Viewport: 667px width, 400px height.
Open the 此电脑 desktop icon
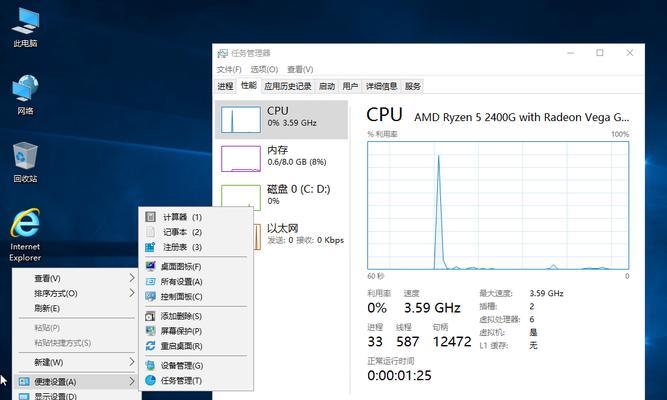tap(25, 26)
